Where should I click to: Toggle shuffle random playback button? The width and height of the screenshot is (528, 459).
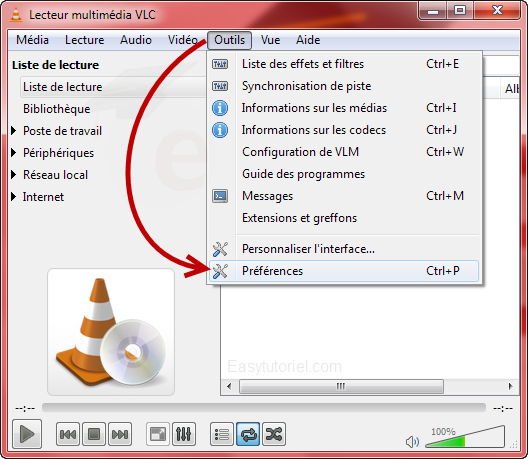[x=274, y=434]
